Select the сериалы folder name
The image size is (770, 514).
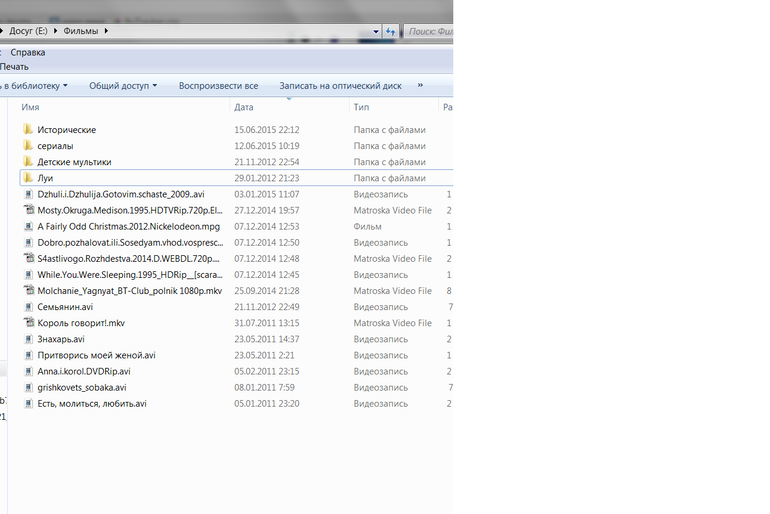55,146
